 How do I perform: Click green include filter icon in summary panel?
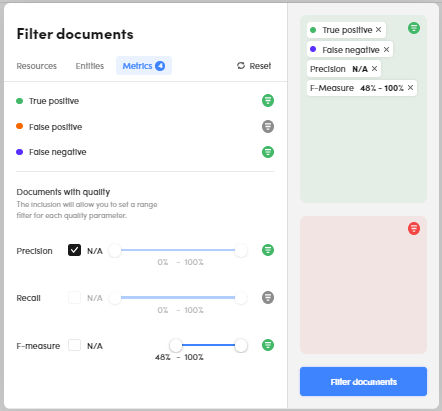click(414, 28)
